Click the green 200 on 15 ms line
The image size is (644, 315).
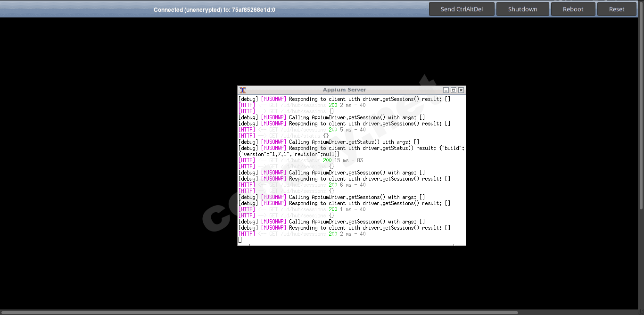click(x=327, y=160)
